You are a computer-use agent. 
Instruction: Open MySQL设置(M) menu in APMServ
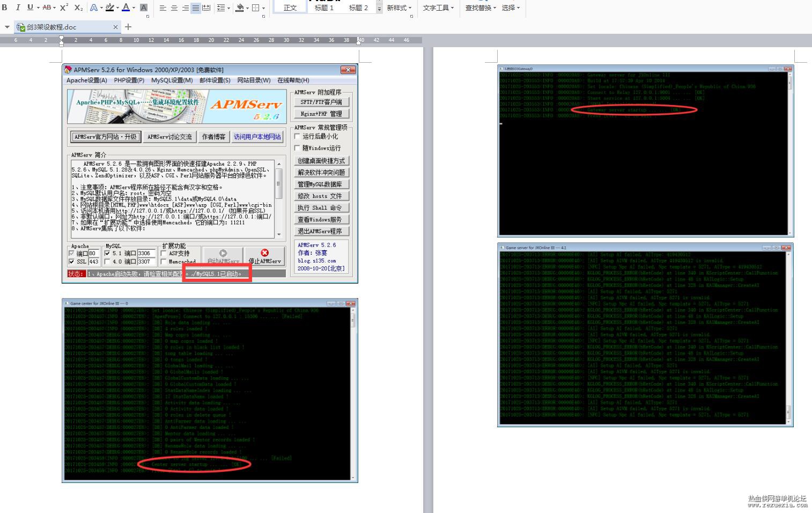172,80
